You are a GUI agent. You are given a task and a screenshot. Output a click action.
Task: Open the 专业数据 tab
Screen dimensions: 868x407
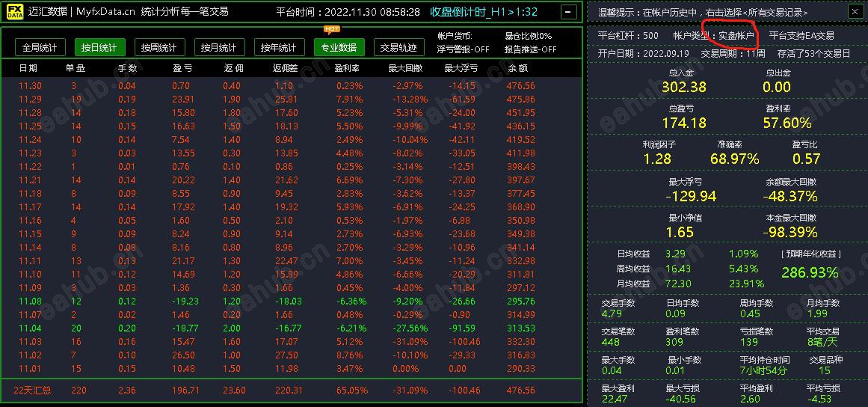pos(339,48)
